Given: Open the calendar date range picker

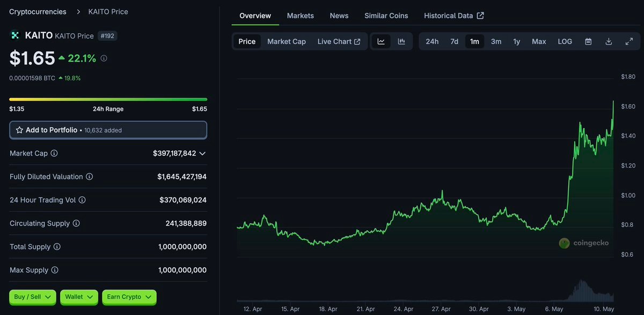Looking at the screenshot, I should (x=588, y=41).
